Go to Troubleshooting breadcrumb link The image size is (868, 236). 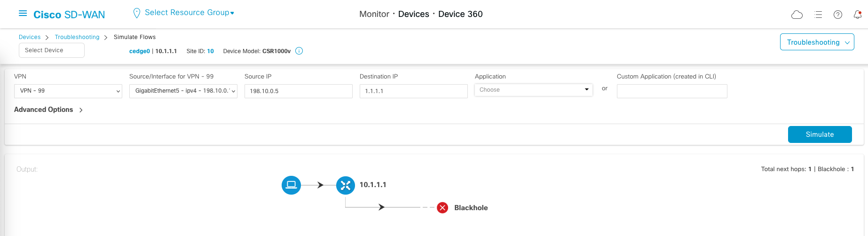click(77, 37)
